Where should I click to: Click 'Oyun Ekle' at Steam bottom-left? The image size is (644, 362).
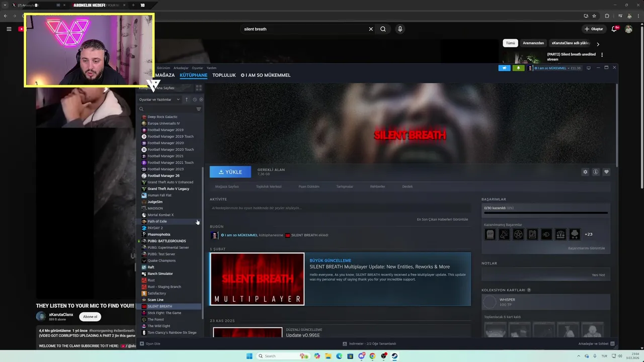149,344
